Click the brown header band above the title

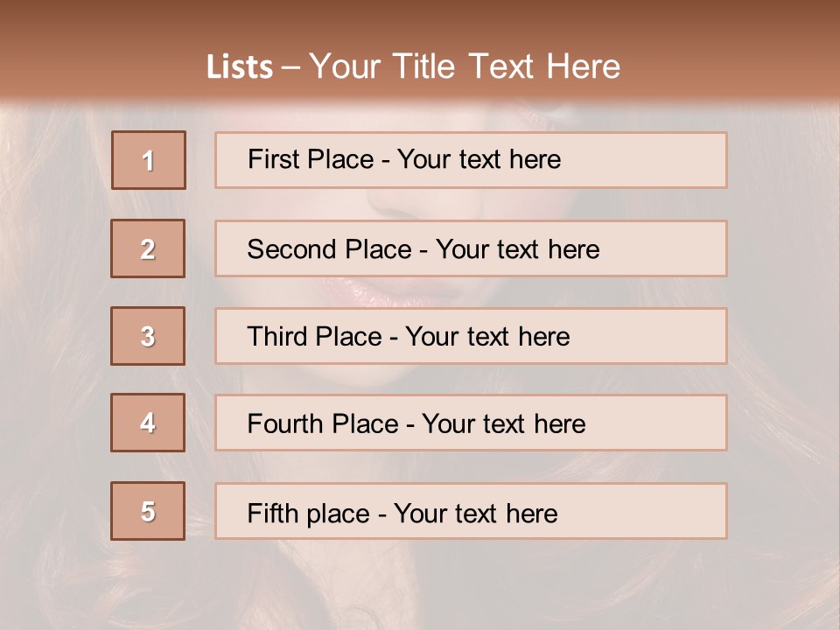pyautogui.click(x=420, y=19)
